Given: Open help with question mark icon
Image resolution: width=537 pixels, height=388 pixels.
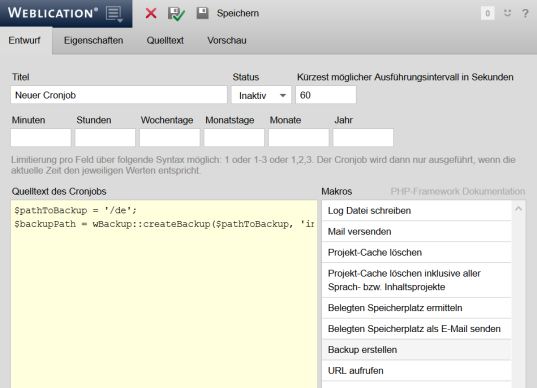Looking at the screenshot, I should (x=525, y=13).
